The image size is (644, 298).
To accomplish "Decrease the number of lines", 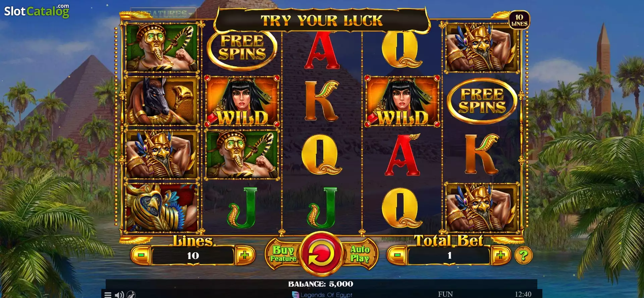I will pyautogui.click(x=141, y=256).
